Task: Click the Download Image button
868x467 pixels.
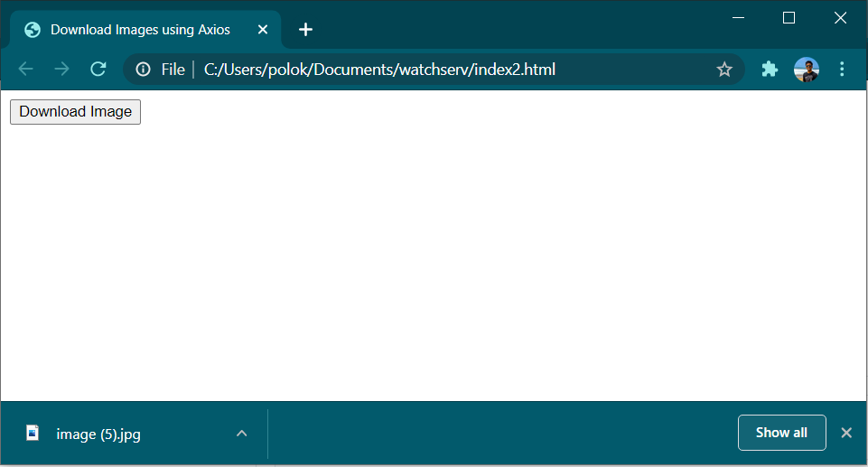Action: click(75, 112)
